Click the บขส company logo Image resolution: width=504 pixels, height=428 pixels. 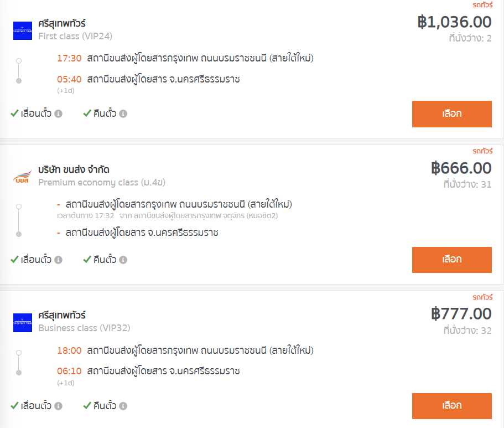(23, 177)
